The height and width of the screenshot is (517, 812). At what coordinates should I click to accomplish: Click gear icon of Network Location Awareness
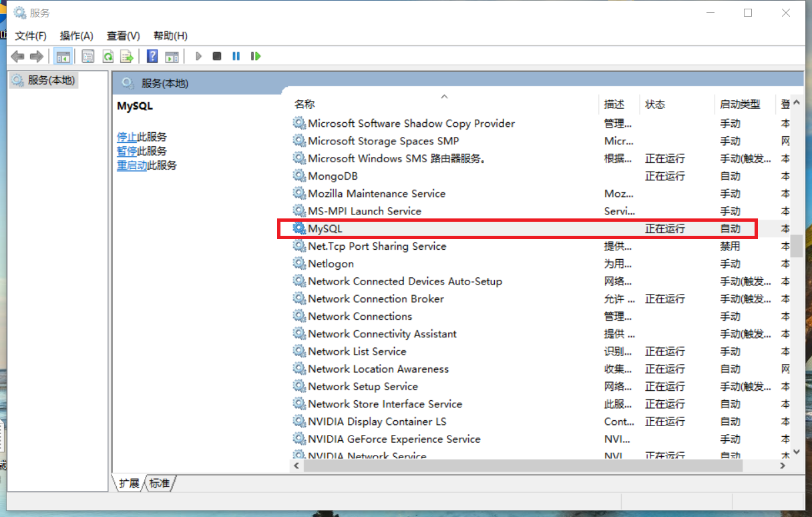[x=299, y=369]
